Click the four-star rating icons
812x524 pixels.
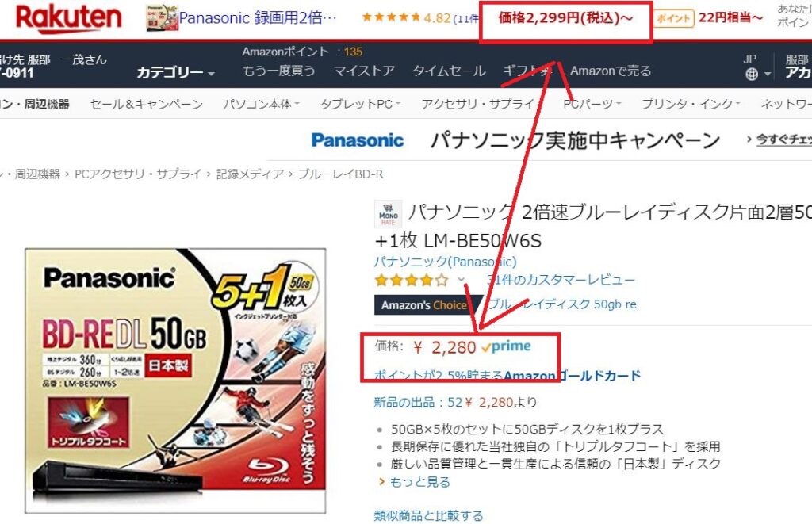(412, 281)
